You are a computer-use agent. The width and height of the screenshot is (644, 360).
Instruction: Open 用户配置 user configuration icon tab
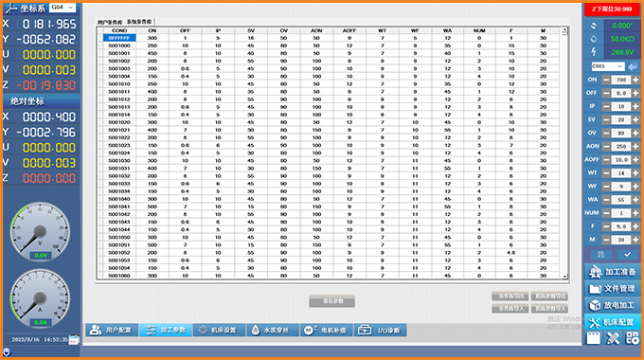tap(112, 330)
